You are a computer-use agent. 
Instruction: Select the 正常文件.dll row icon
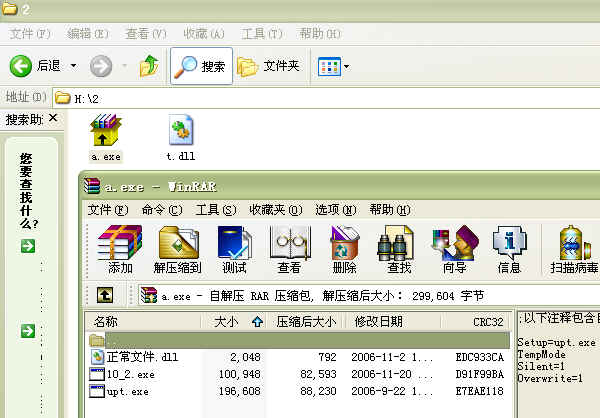[x=97, y=357]
